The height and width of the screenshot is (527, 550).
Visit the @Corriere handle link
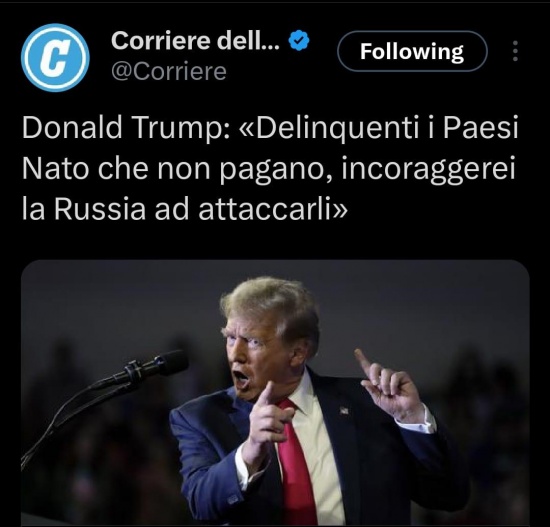pos(169,72)
